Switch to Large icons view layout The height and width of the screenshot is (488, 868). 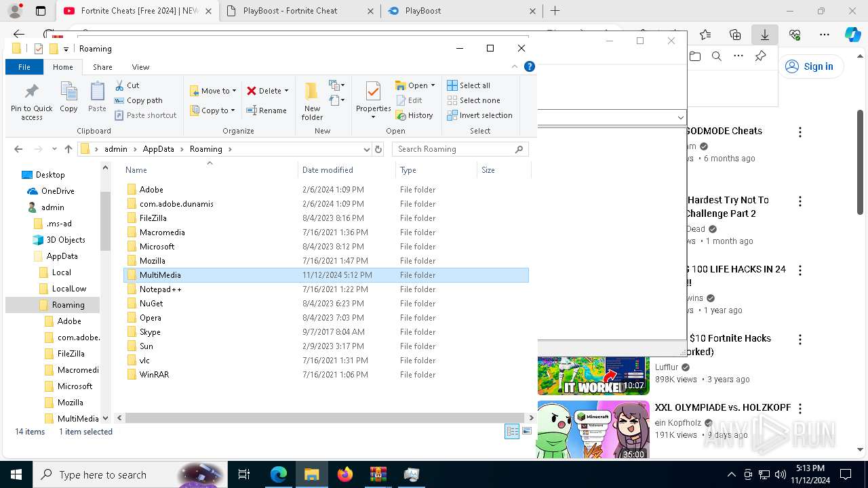tap(527, 432)
